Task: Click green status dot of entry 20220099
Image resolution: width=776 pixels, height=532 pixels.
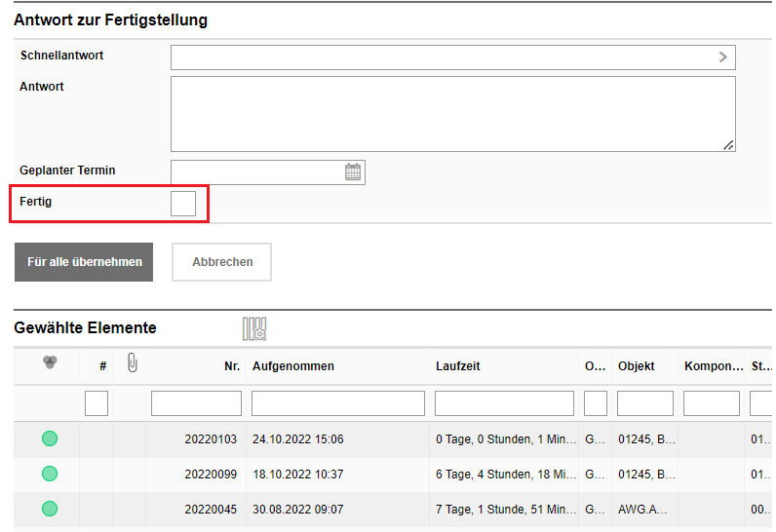Action: point(50,474)
